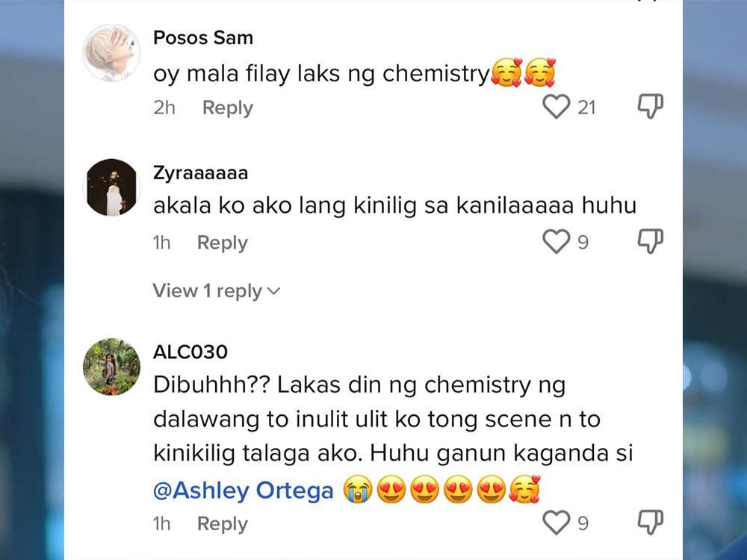This screenshot has height=560, width=747.
Task: Open ALC030's profile avatar thumbnail
Action: point(111,366)
